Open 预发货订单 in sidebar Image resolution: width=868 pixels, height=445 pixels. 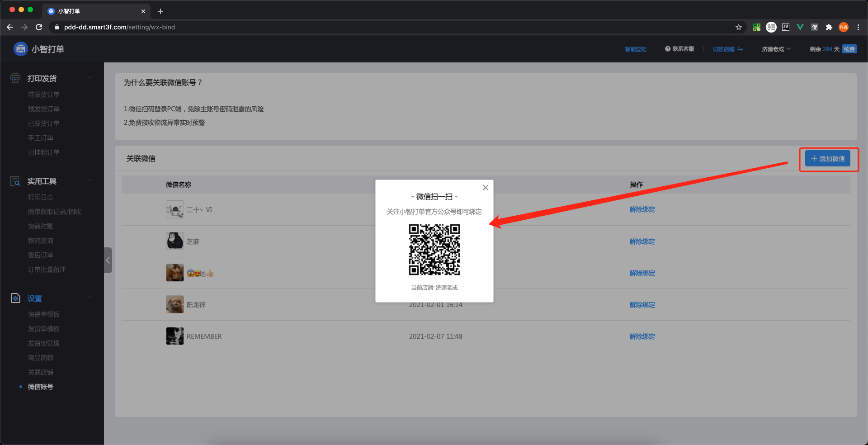coord(44,109)
